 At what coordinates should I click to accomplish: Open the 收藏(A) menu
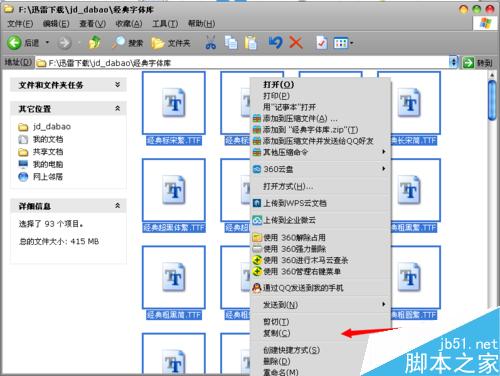[129, 24]
